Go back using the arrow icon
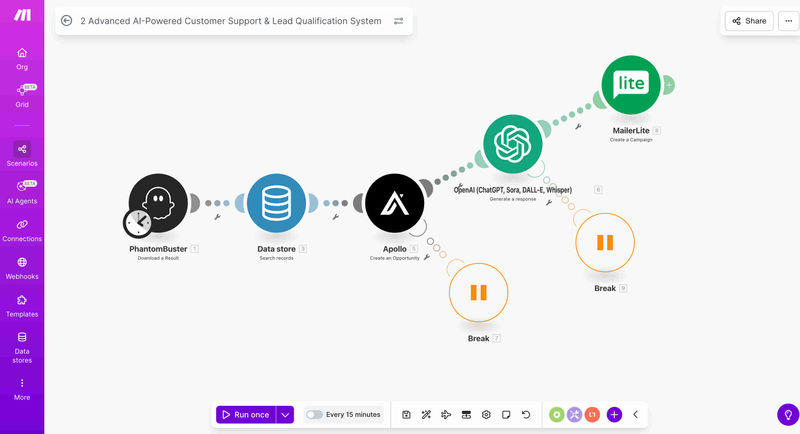The height and width of the screenshot is (434, 800). (x=66, y=21)
